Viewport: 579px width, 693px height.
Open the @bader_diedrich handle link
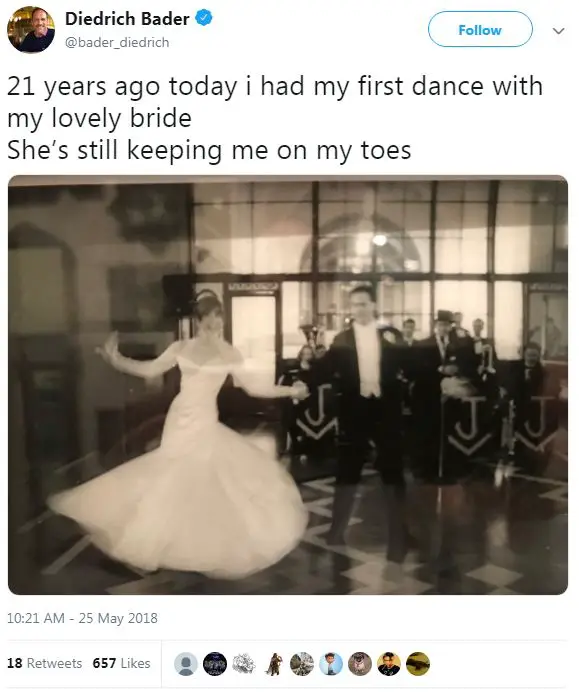point(117,42)
